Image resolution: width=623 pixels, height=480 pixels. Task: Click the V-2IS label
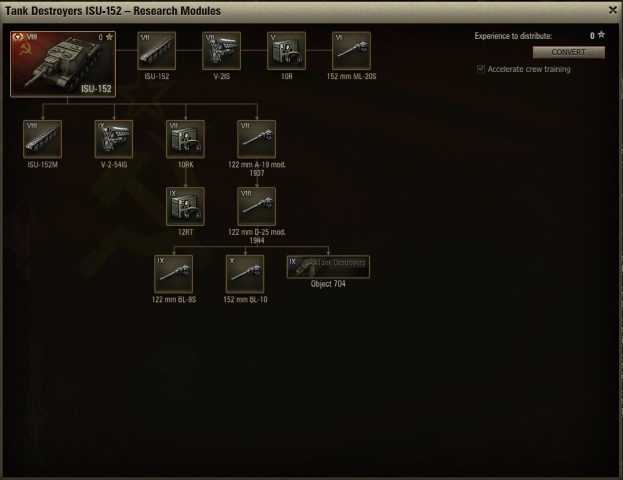(x=221, y=76)
